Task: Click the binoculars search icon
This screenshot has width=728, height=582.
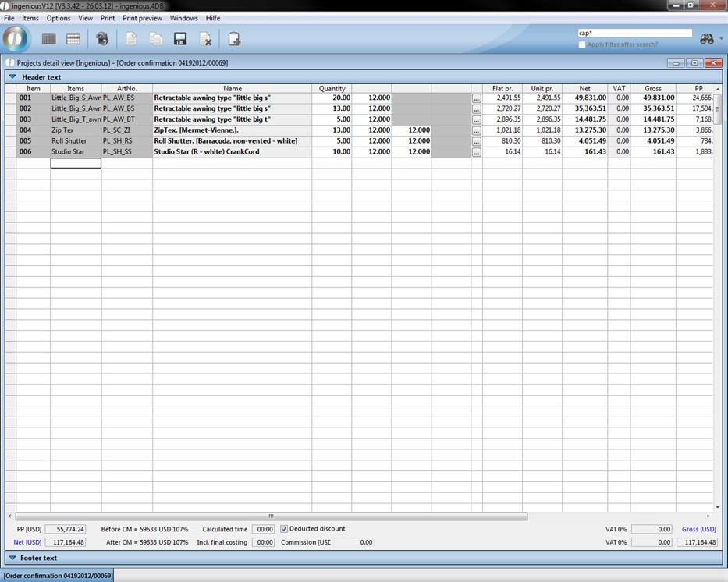Action: pos(706,39)
